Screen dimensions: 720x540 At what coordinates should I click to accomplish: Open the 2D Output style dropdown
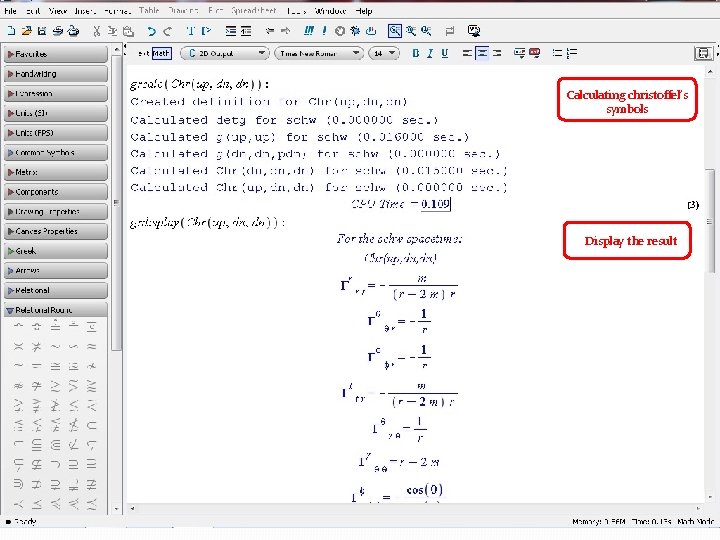click(x=224, y=53)
